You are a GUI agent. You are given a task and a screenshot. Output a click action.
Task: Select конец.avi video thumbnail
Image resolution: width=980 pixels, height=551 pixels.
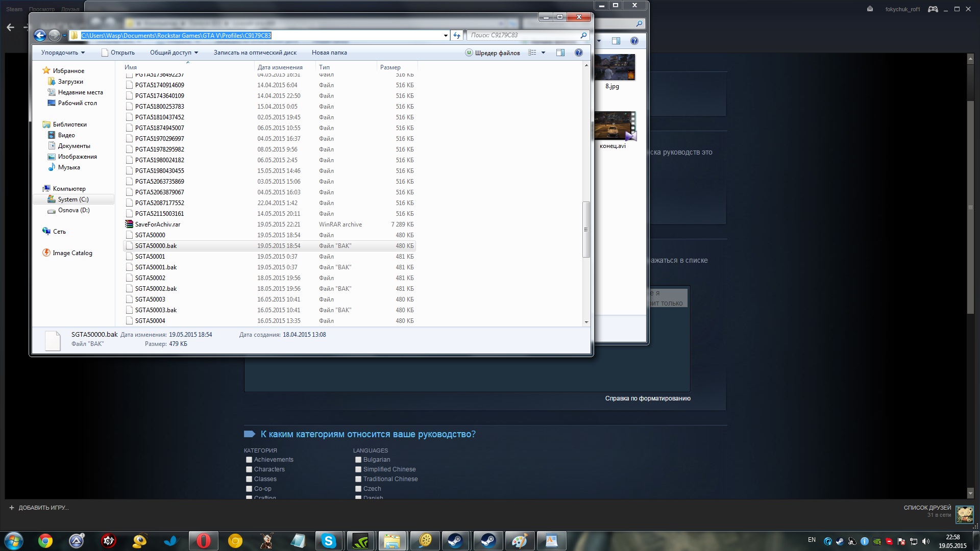(615, 131)
